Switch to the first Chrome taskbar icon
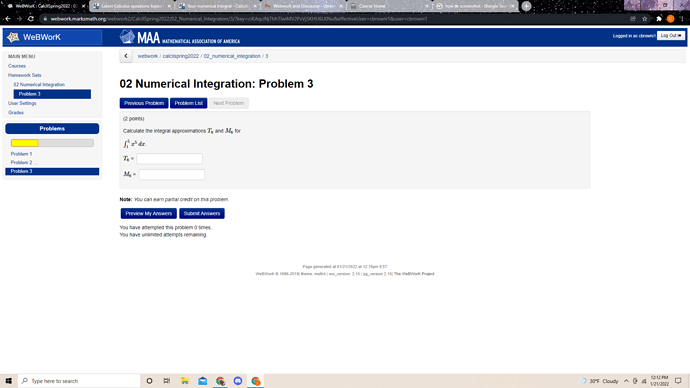This screenshot has width=690, height=388. (x=220, y=381)
